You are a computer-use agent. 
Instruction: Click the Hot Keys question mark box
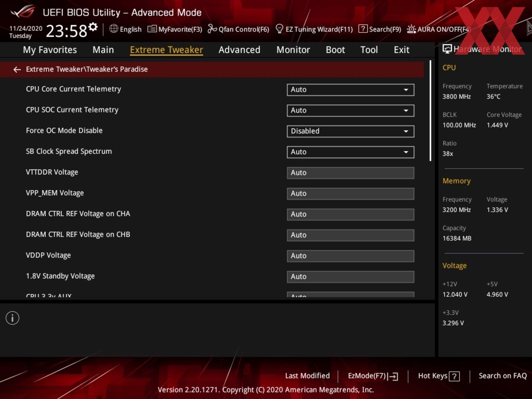[454, 376]
